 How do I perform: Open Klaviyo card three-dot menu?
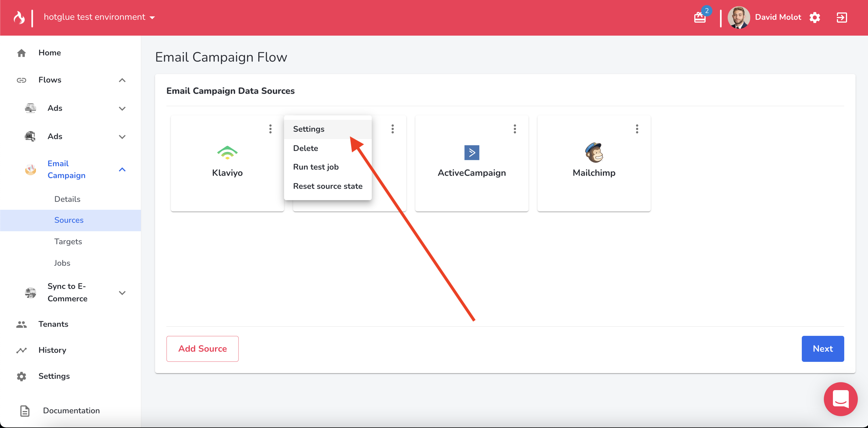click(x=270, y=129)
